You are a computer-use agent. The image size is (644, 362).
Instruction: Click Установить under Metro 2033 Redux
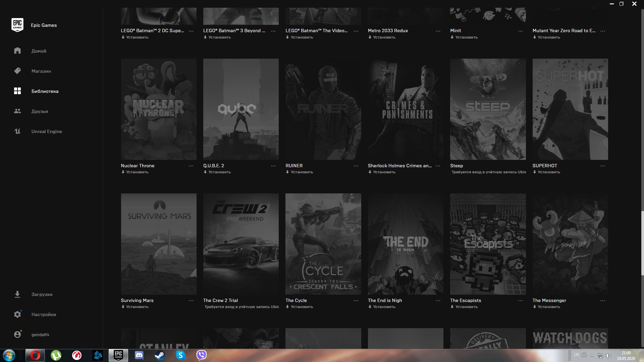[382, 37]
